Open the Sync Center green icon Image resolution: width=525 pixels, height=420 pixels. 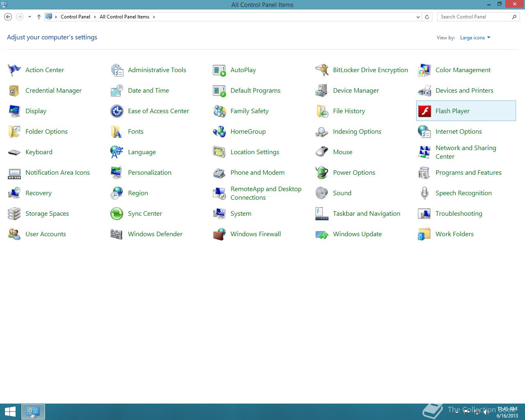[117, 214]
